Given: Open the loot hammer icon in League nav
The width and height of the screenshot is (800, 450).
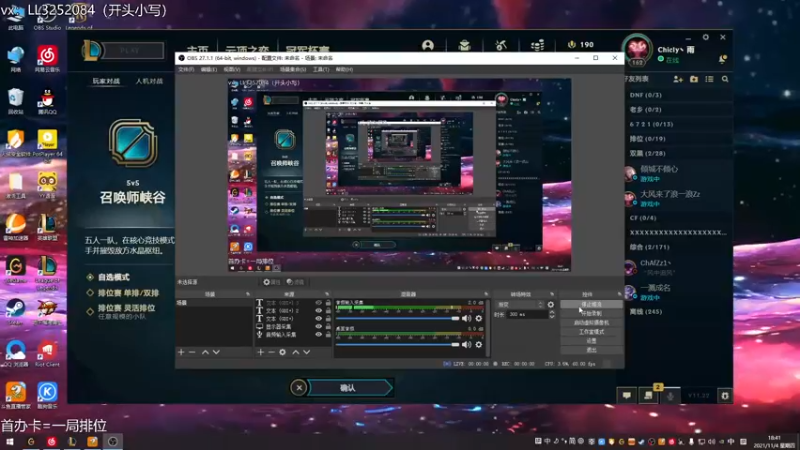Looking at the screenshot, I should pyautogui.click(x=501, y=45).
